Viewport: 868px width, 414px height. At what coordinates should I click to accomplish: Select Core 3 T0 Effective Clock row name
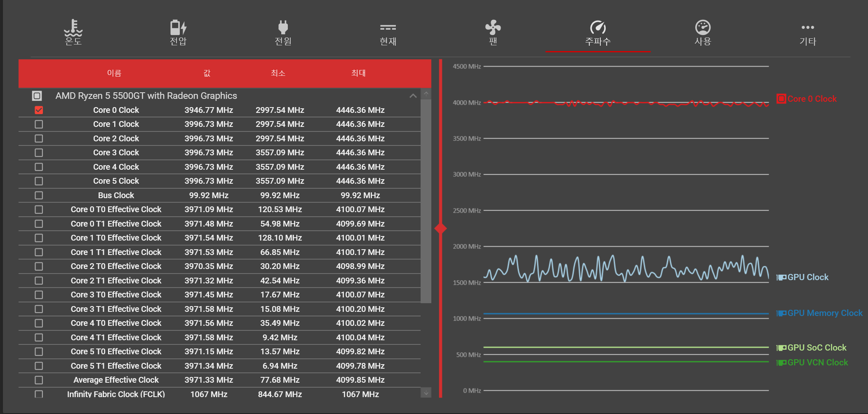click(x=116, y=295)
